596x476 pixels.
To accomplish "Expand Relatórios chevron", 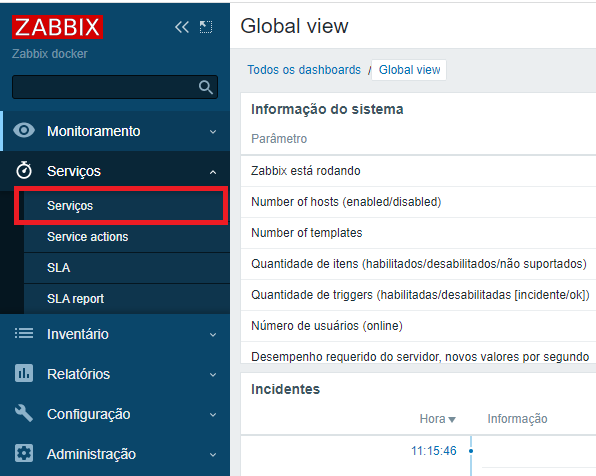I will point(213,375).
